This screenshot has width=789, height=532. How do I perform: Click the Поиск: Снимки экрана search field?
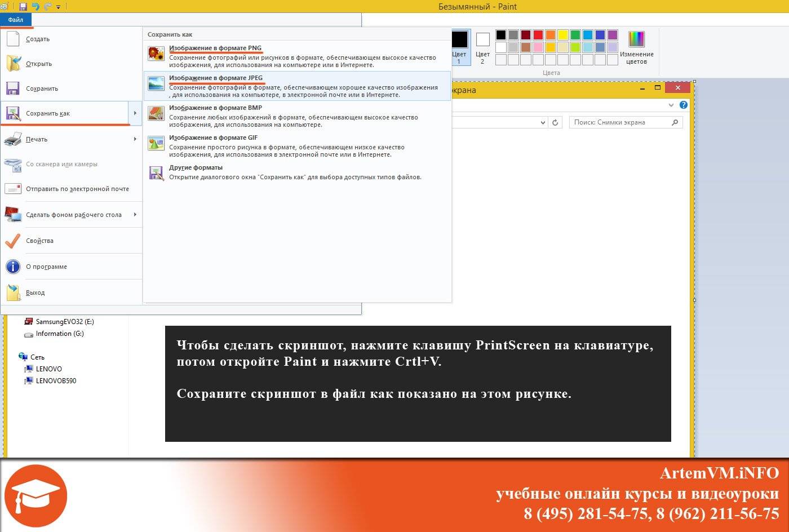pyautogui.click(x=626, y=122)
